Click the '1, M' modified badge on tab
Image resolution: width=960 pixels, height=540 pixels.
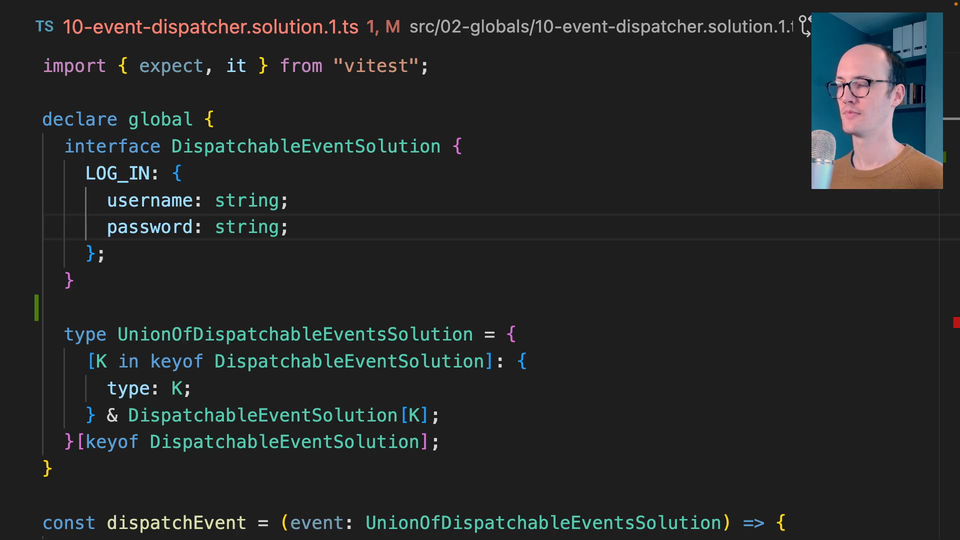[383, 27]
